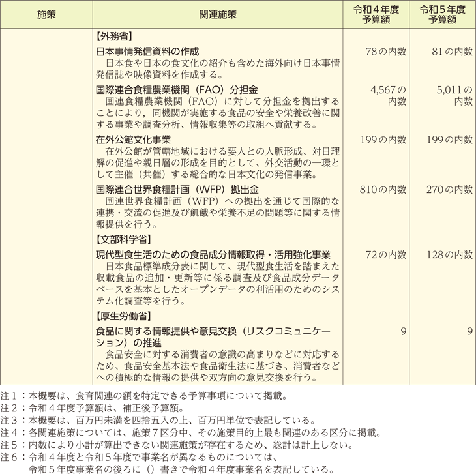Screen dimensions: 476x474
Task: Click the 199の内数 value under 令和5年度
Action: point(449,140)
